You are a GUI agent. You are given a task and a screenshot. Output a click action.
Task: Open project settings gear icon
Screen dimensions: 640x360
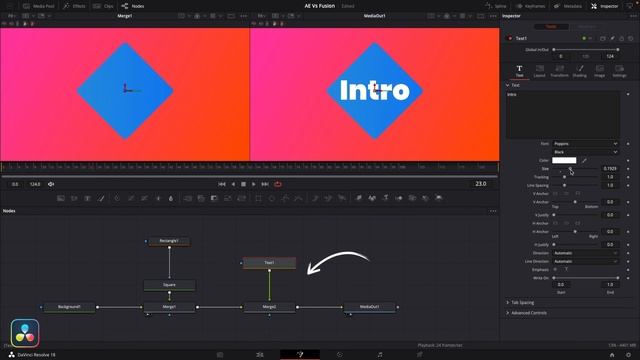pos(629,355)
